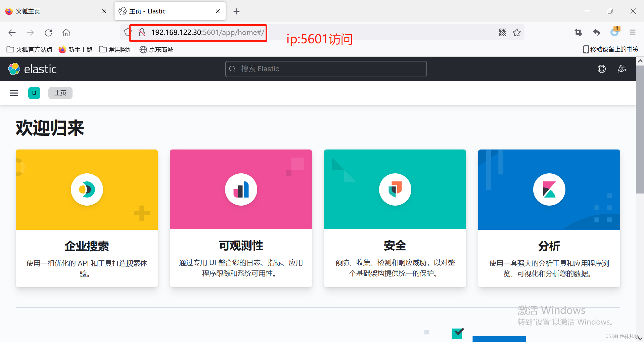Click the tracking protection shield icon

click(127, 33)
